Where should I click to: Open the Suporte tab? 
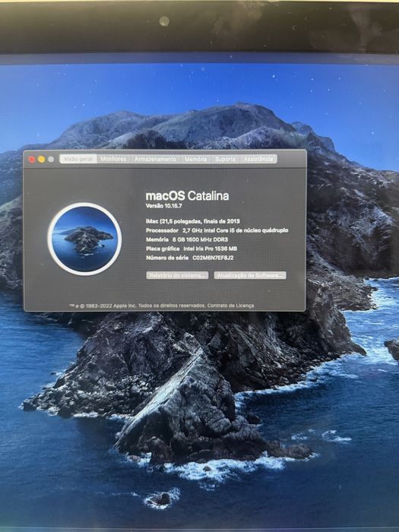pos(225,159)
